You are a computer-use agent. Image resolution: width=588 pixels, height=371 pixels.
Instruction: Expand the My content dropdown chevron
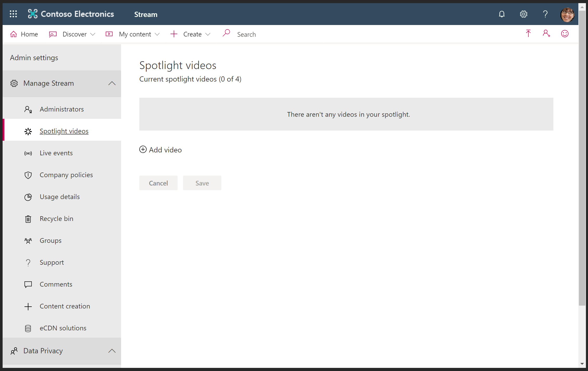click(157, 34)
